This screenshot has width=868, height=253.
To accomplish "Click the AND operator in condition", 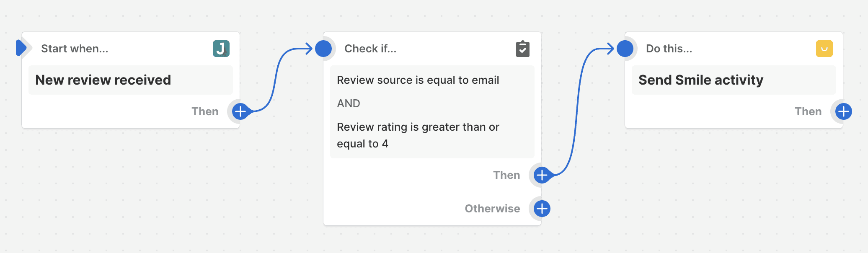I will 348,103.
